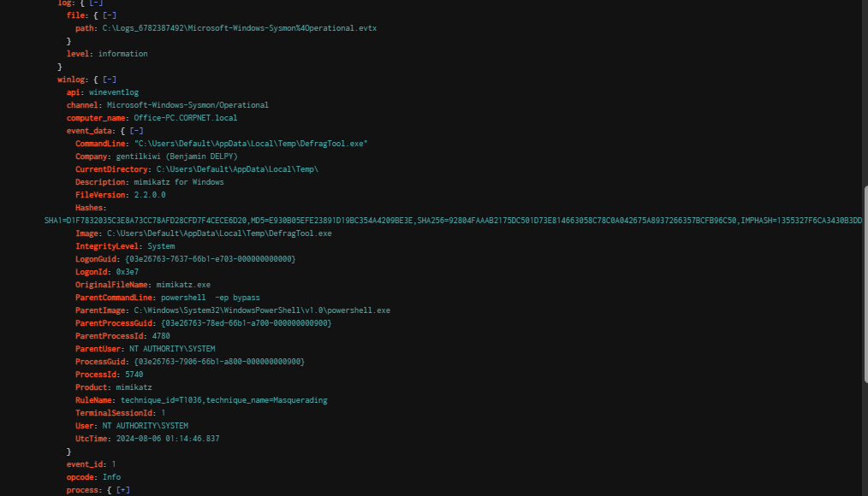Click the vertical scrollbar thumb
This screenshot has width=868, height=496.
(865, 282)
